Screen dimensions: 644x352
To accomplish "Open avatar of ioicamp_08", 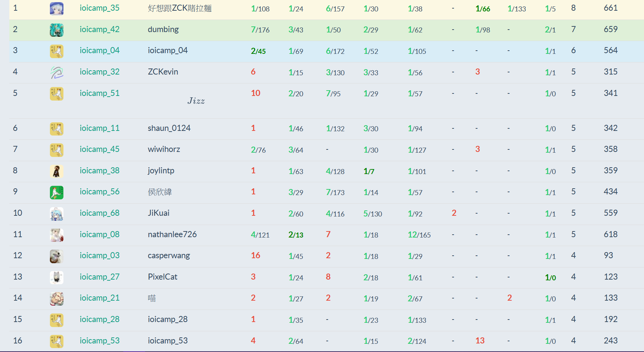I will click(x=57, y=235).
